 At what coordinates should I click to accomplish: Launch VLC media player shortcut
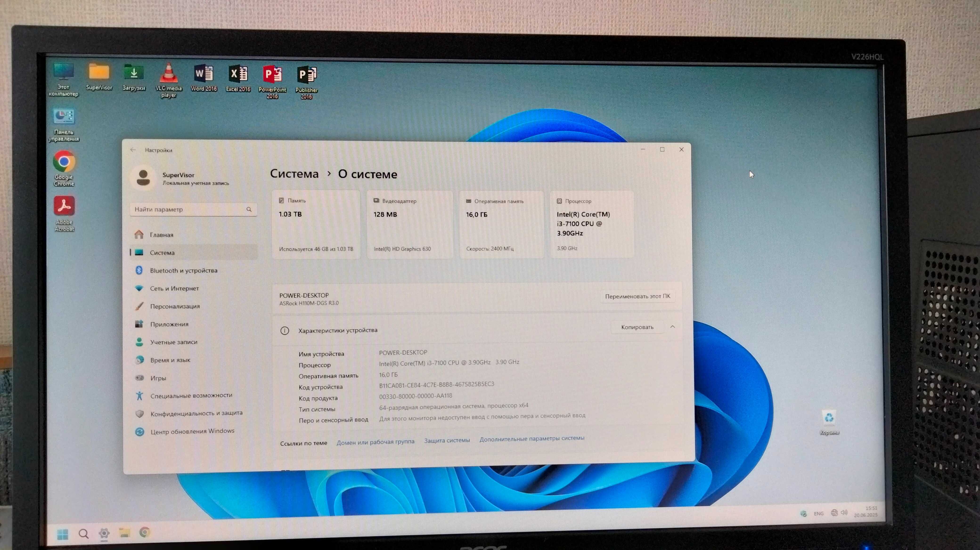(x=168, y=81)
